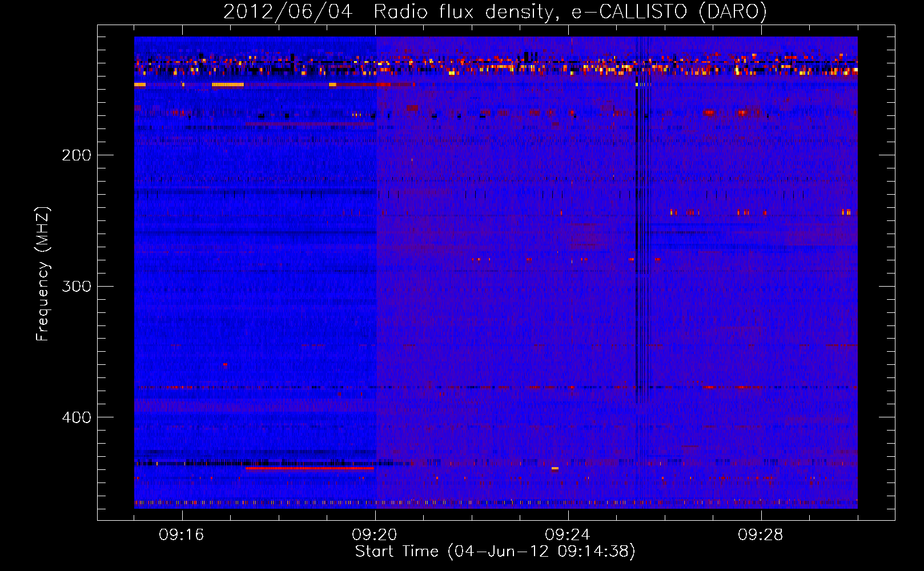Click 'Radio flux density' in the title
Viewport: 924px width, 571px height.
tap(464, 11)
